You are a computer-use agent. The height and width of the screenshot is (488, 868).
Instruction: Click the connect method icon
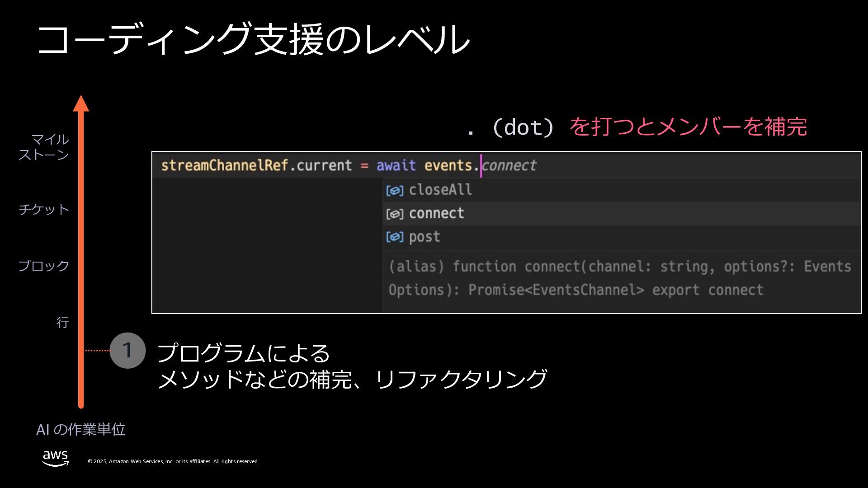click(395, 214)
